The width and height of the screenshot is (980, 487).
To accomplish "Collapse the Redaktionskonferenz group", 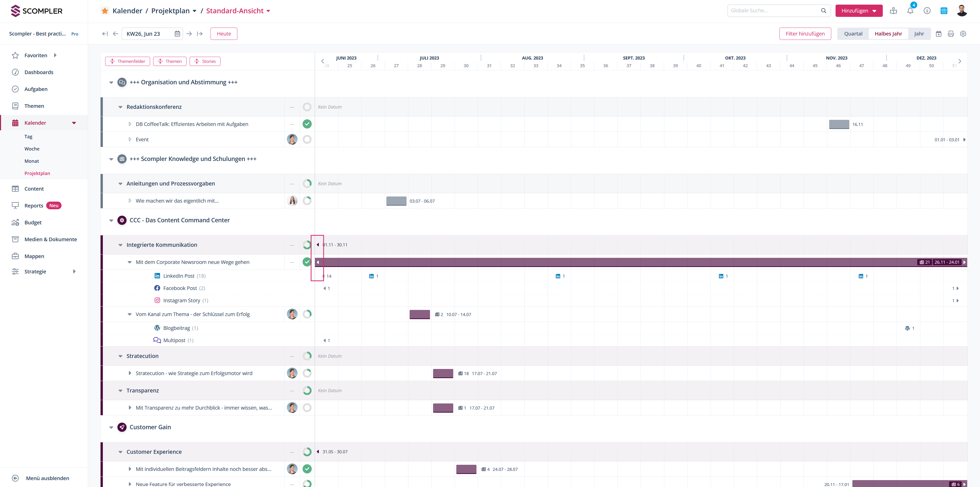I will pos(120,107).
